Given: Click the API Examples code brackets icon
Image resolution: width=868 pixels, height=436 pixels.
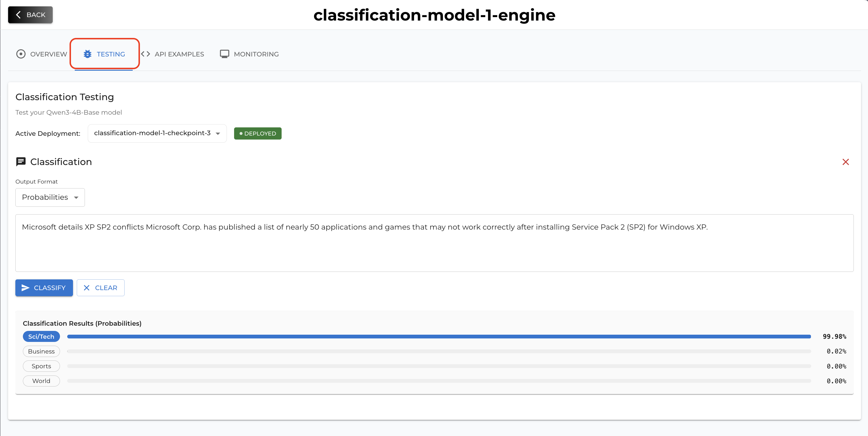Looking at the screenshot, I should click(x=145, y=54).
